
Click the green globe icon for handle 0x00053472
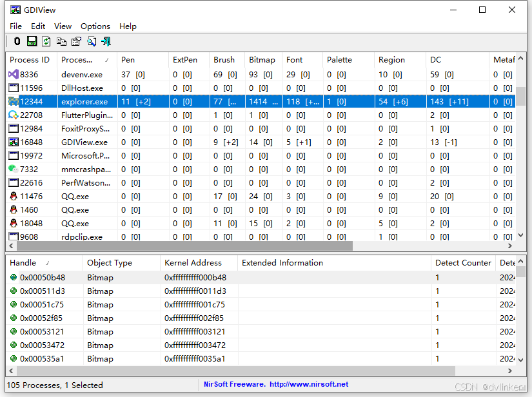tap(14, 345)
